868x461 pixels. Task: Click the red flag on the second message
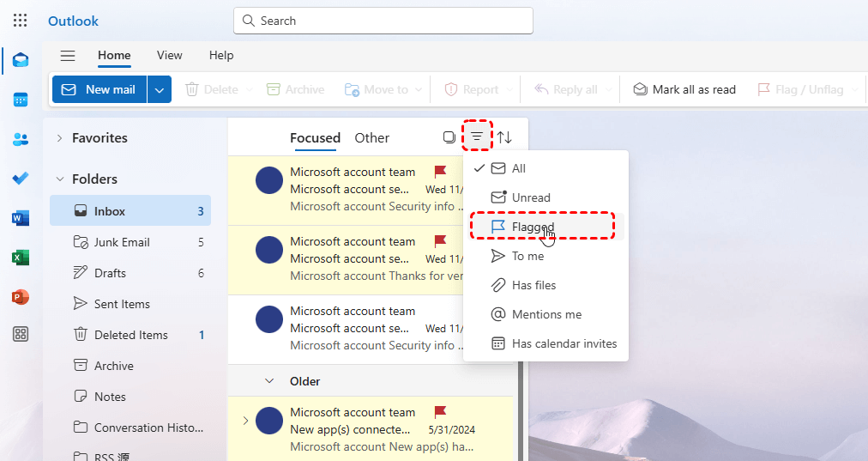click(440, 241)
